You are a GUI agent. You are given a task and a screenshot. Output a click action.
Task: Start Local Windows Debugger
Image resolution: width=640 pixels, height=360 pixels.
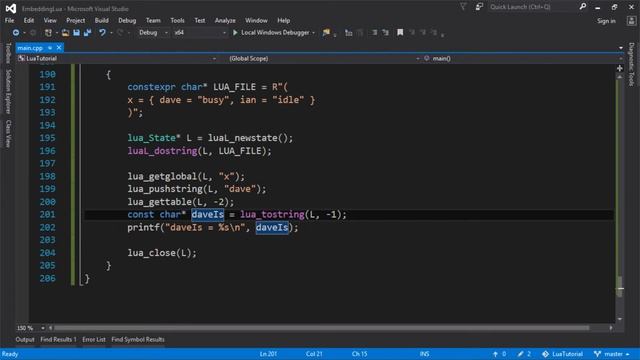pos(271,33)
